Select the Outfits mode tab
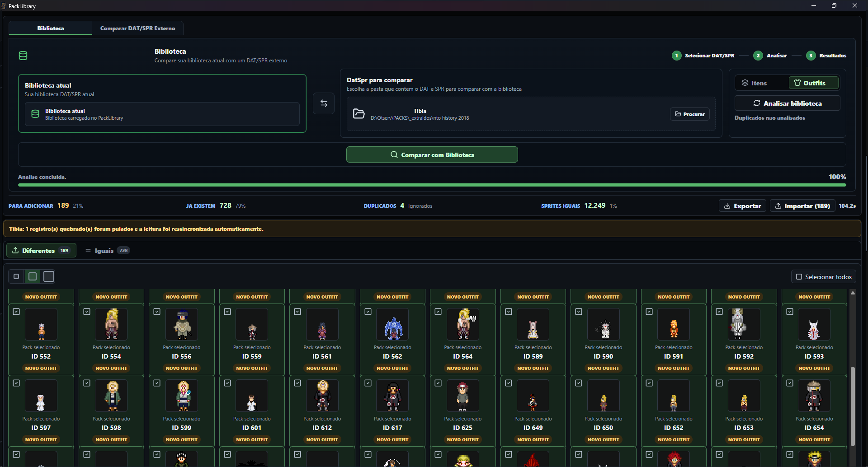The height and width of the screenshot is (467, 868). click(814, 83)
